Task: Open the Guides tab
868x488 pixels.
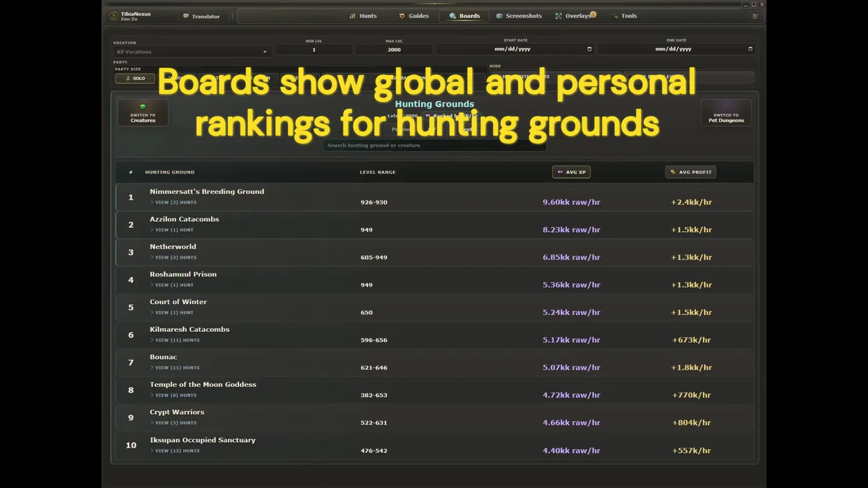Action: [414, 16]
